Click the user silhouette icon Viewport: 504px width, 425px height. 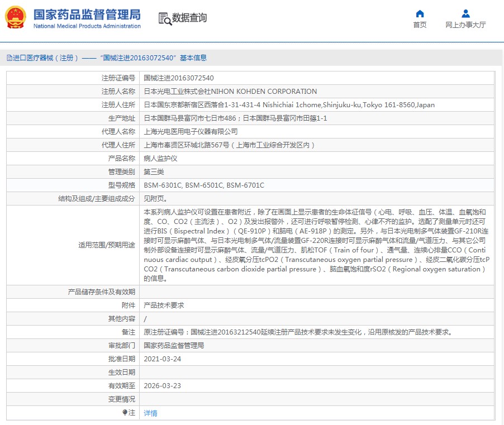coord(465,14)
